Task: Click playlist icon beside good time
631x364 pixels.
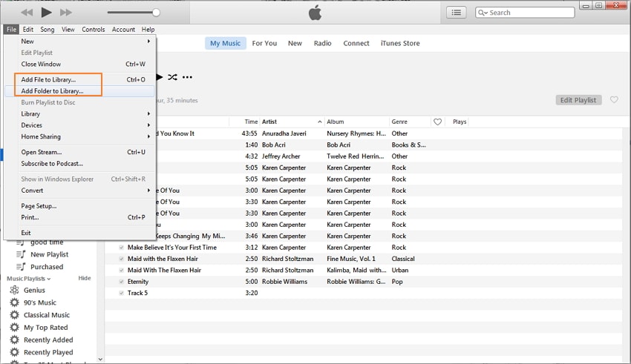Action: 21,242
